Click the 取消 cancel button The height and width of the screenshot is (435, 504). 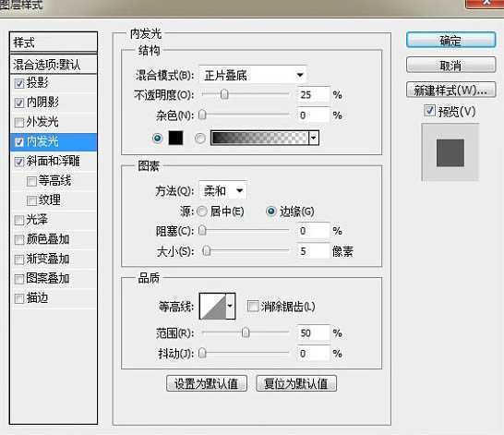point(450,66)
